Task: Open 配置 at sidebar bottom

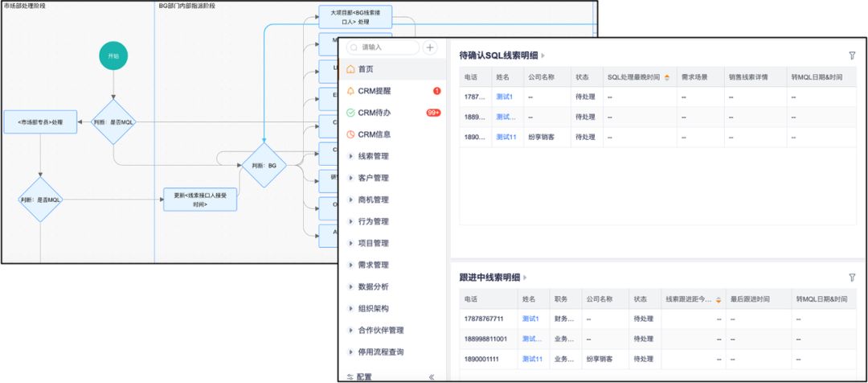Action: (364, 377)
